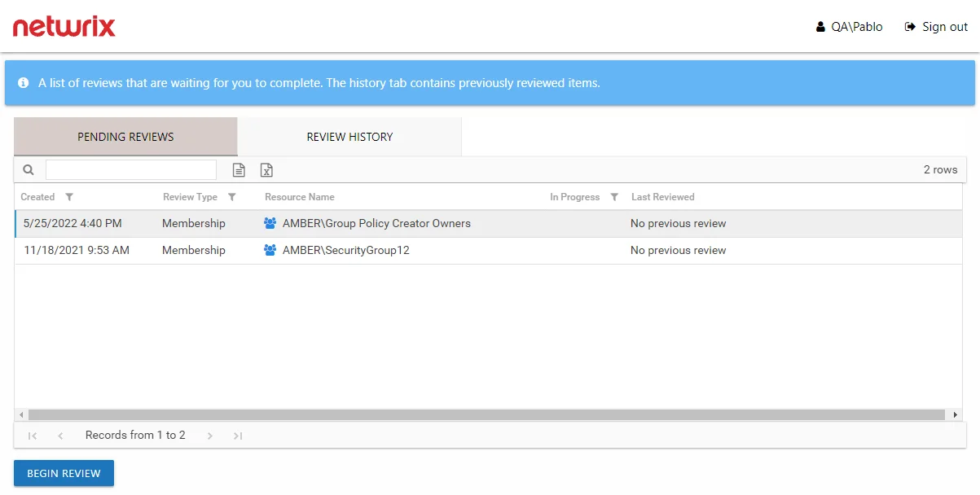Export the list to CSV icon
The width and height of the screenshot is (980, 495).
coord(239,170)
